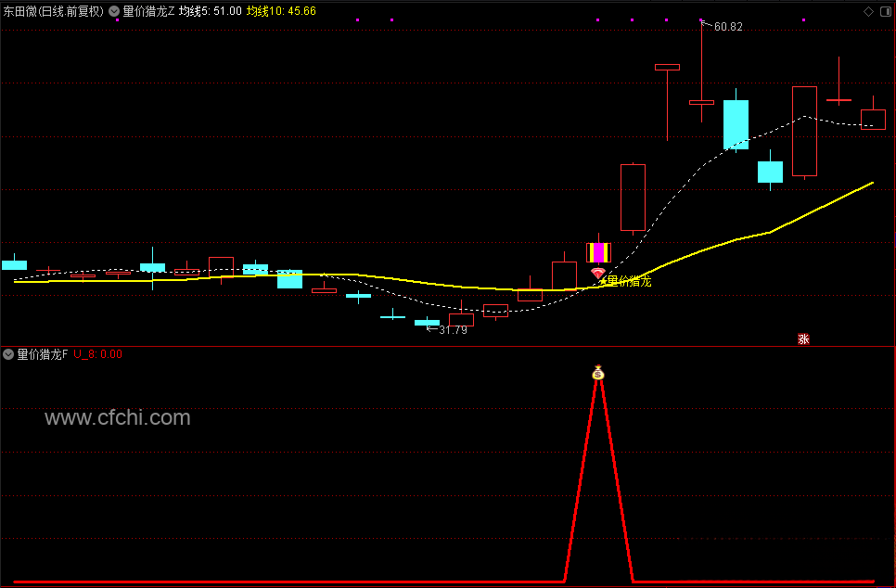Expand the 量价猎龙Z indicator dropdown arrow

point(114,11)
